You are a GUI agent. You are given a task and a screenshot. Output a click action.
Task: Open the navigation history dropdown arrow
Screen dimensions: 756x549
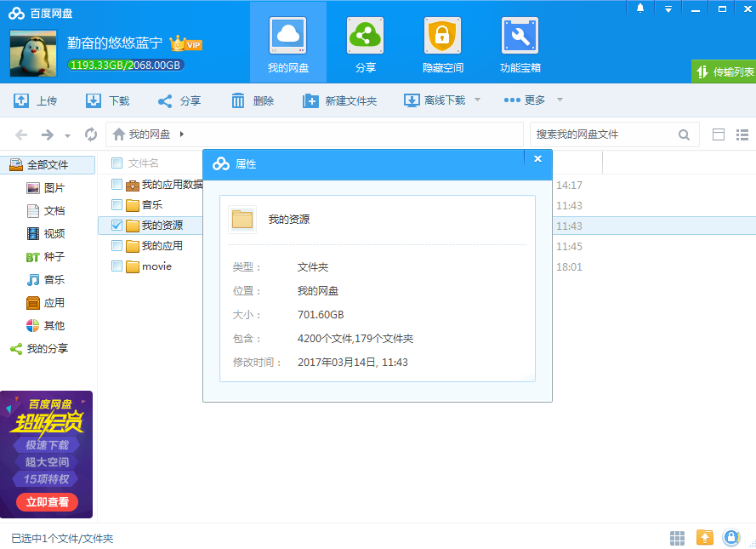point(67,135)
